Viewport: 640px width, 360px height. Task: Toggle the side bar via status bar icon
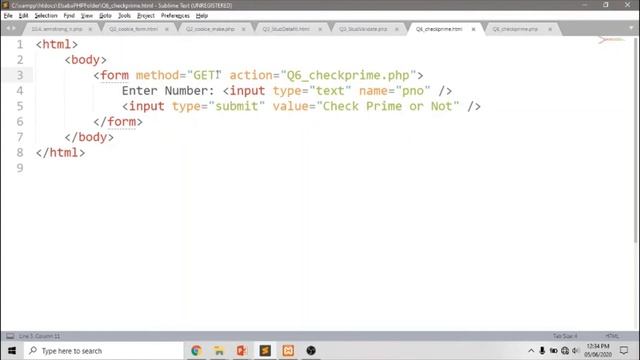coord(10,336)
